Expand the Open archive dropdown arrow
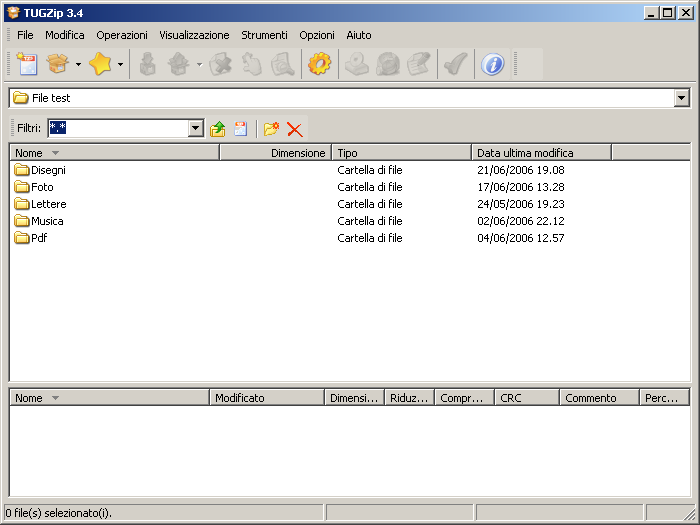This screenshot has height=525, width=700. pos(78,65)
